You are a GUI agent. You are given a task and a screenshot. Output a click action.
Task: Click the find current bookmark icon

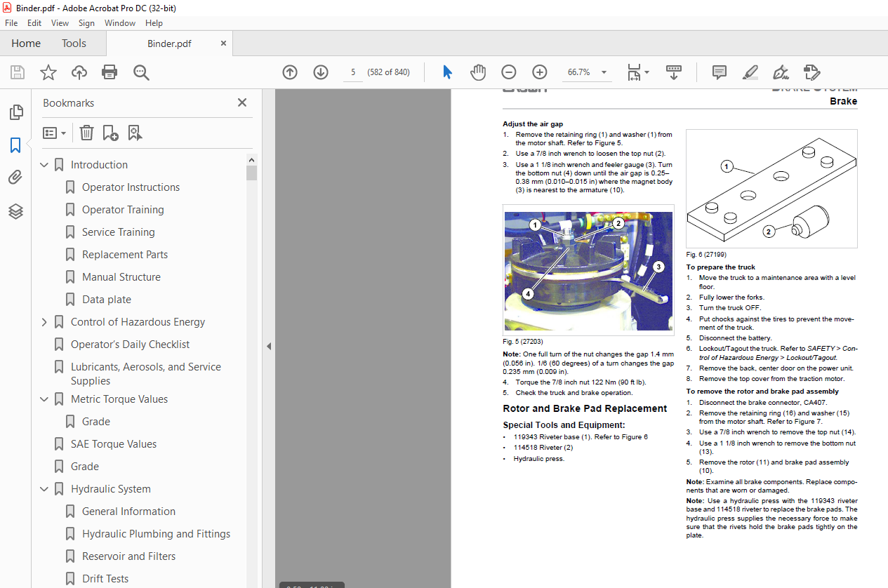tap(135, 133)
